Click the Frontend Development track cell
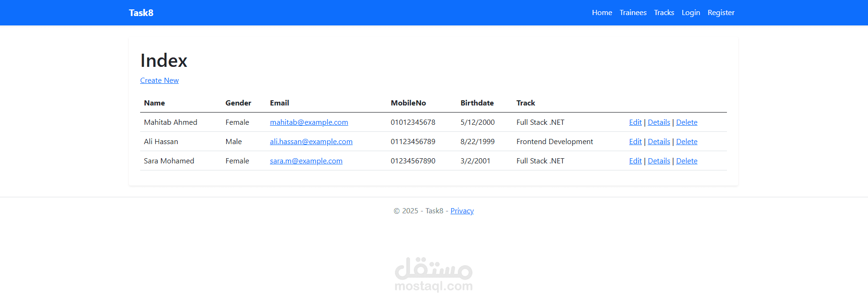868x299 pixels. click(x=554, y=142)
